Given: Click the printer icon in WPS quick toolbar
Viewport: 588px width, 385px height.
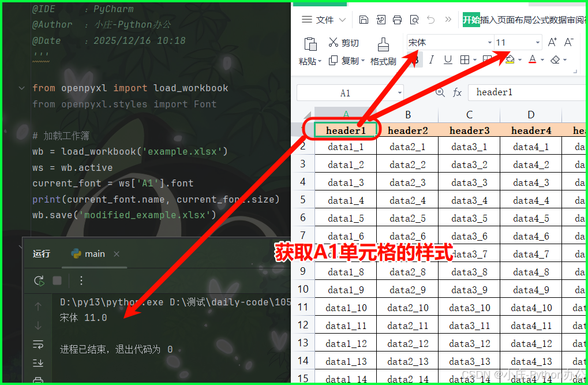Looking at the screenshot, I should (397, 20).
